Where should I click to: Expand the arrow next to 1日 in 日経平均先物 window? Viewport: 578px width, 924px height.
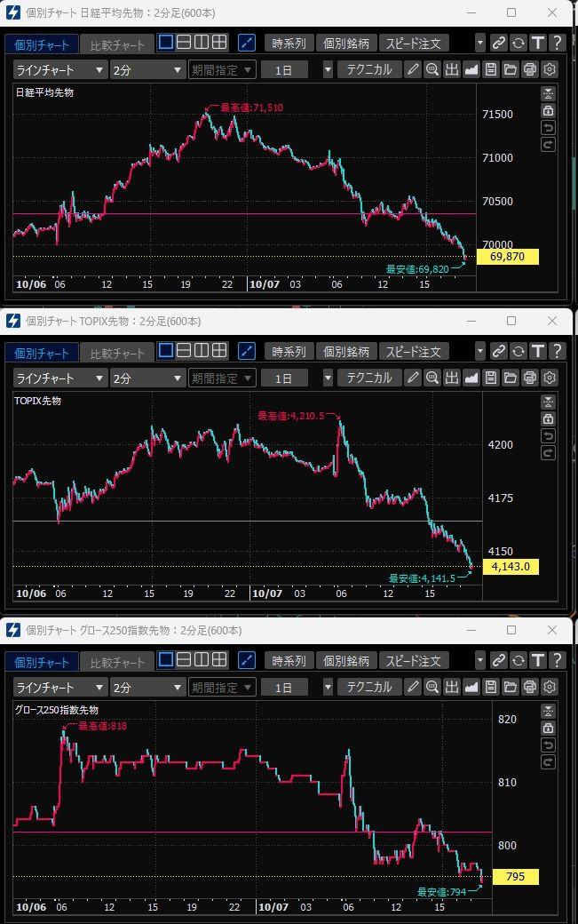(328, 70)
